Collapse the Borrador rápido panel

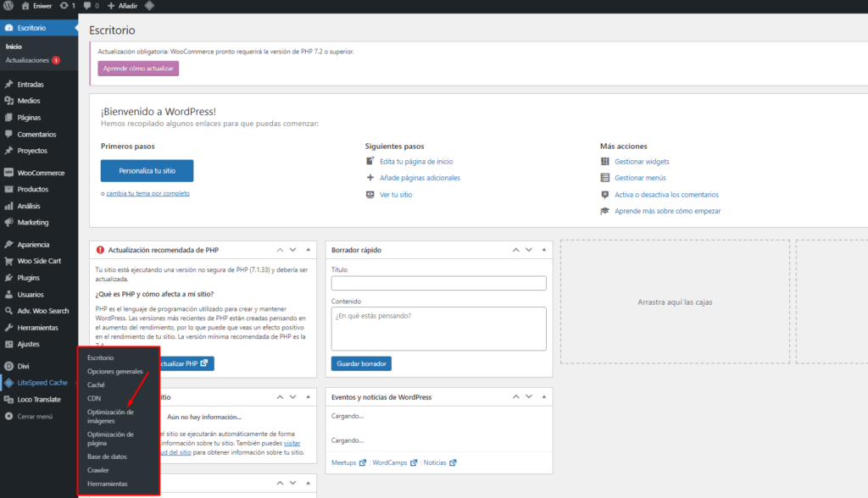pos(544,250)
